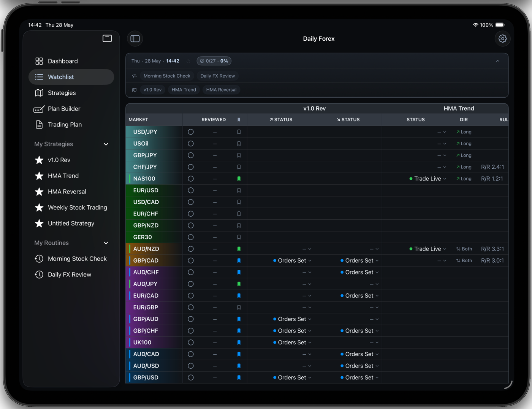This screenshot has width=532, height=409.
Task: Click the MARKET column header
Action: [x=138, y=120]
